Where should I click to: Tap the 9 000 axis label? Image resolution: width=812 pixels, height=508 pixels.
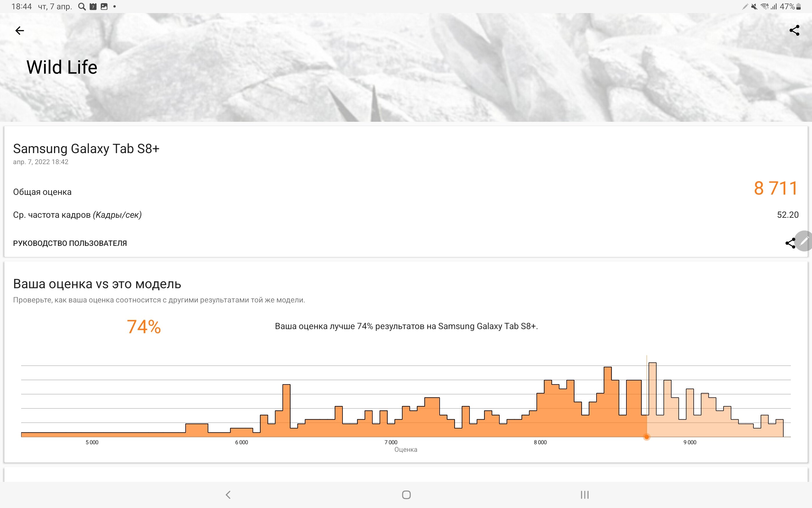coord(690,442)
